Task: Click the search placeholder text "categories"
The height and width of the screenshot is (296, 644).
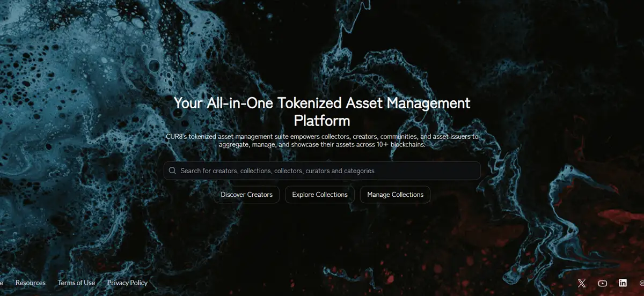Action: coord(359,171)
